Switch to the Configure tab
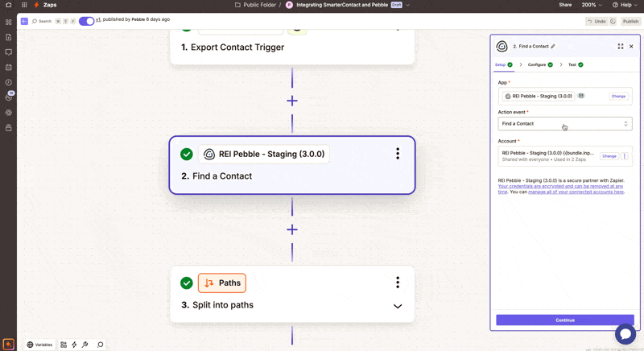Screen dimensions: 644x351 tap(540, 64)
